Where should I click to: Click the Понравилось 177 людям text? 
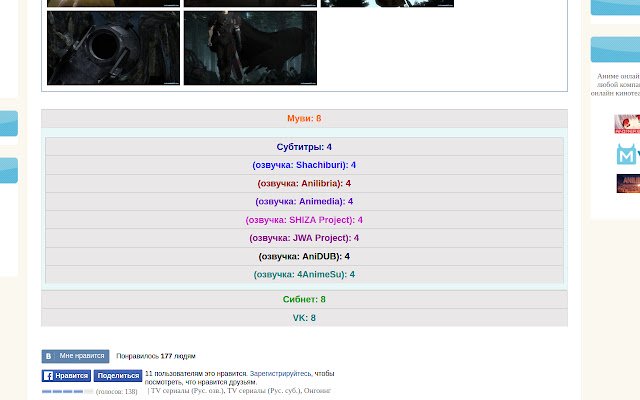click(156, 356)
